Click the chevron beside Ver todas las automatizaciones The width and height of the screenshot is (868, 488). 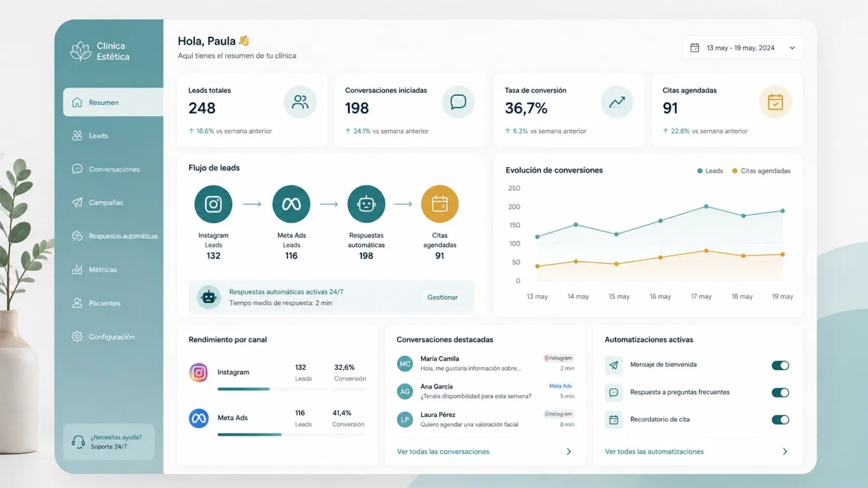[x=785, y=452]
